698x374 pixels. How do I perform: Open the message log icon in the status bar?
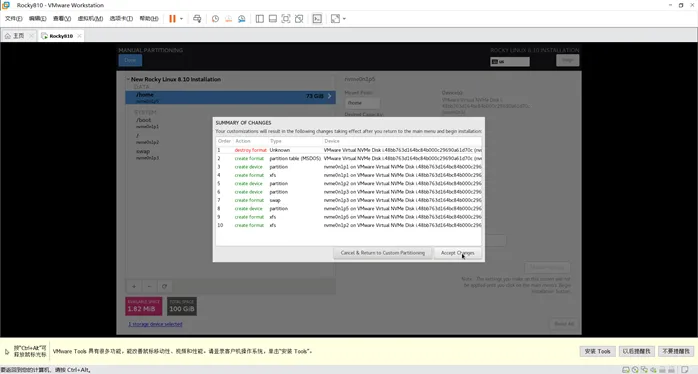[685, 370]
